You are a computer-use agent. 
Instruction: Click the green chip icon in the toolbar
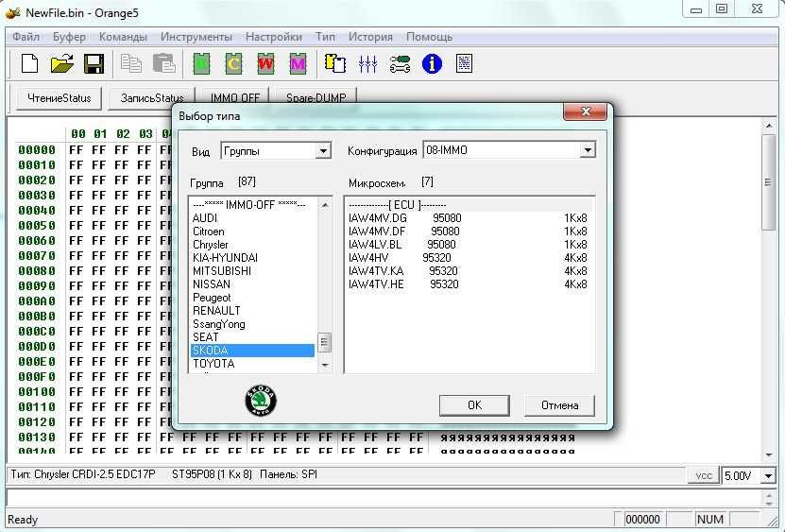tap(201, 64)
